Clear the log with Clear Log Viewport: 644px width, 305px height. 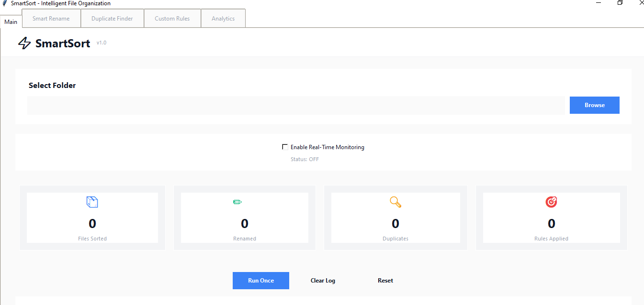point(323,281)
